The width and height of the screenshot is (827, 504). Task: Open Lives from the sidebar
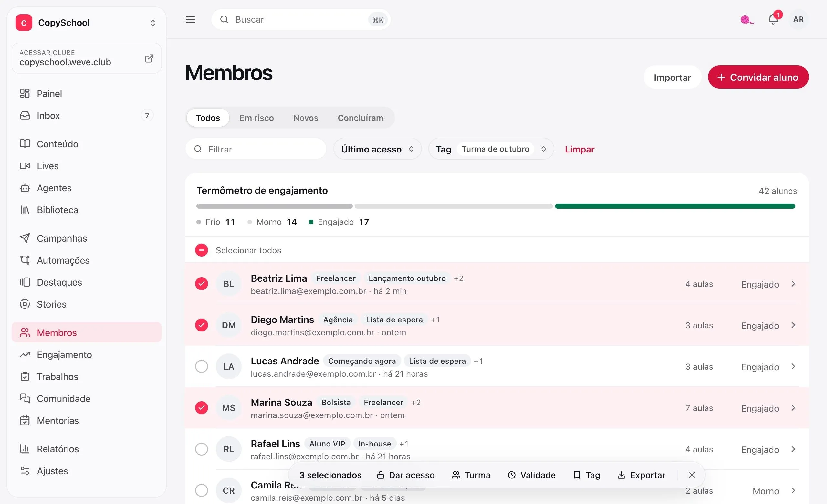86,166
